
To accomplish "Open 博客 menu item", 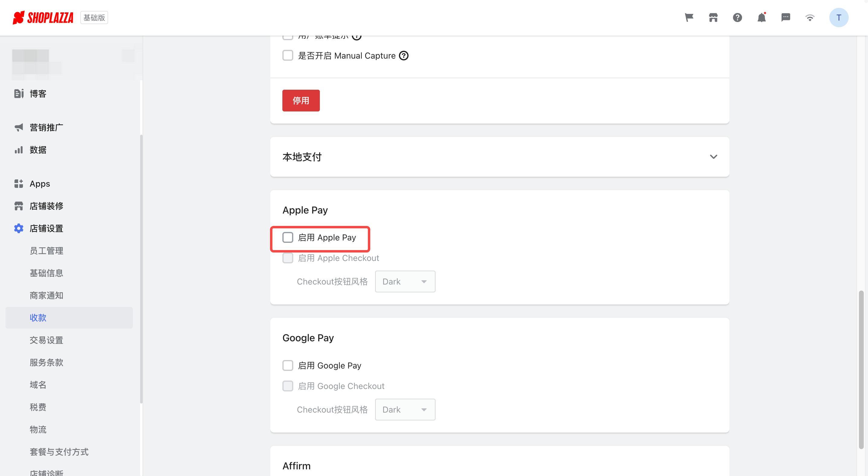I will pos(69,94).
